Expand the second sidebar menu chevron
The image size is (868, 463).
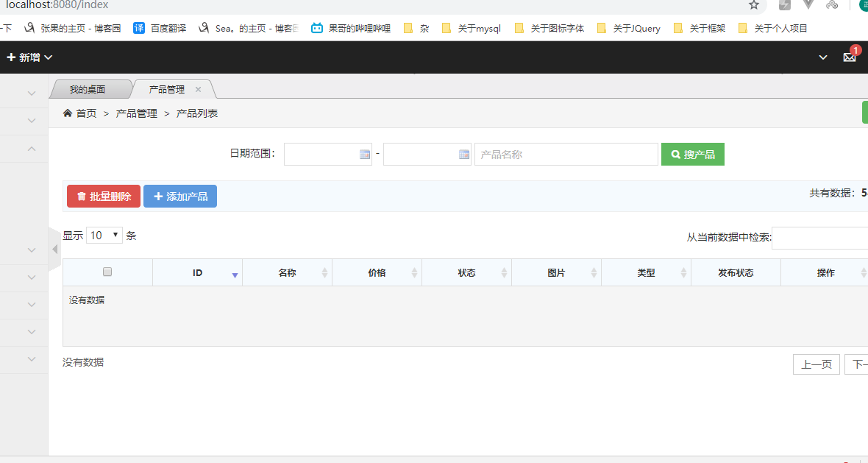[x=32, y=121]
